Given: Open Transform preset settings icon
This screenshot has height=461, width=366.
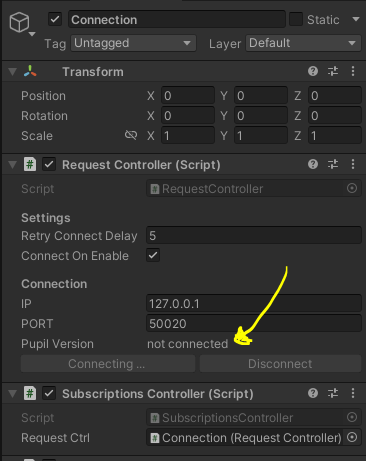Looking at the screenshot, I should [333, 71].
